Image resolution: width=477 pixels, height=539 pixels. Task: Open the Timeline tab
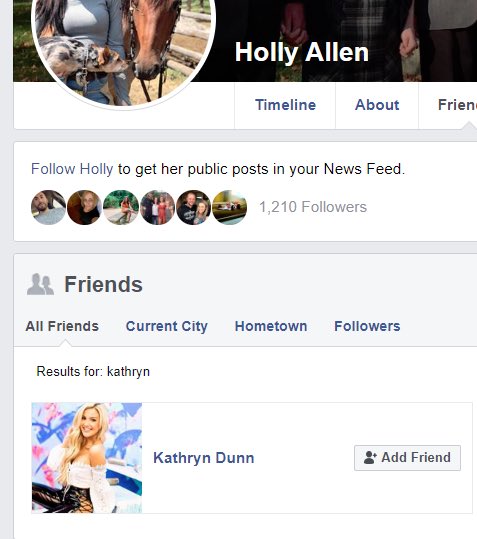[285, 105]
